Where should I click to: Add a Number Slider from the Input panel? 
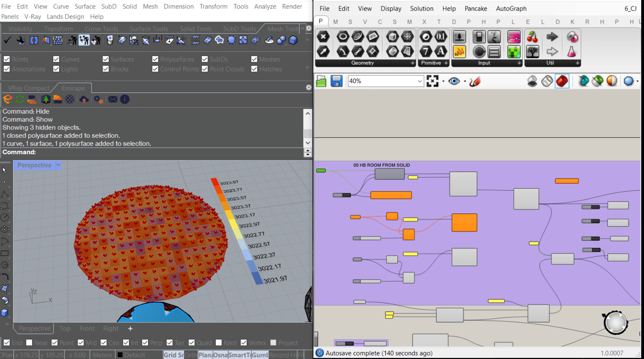pos(459,37)
